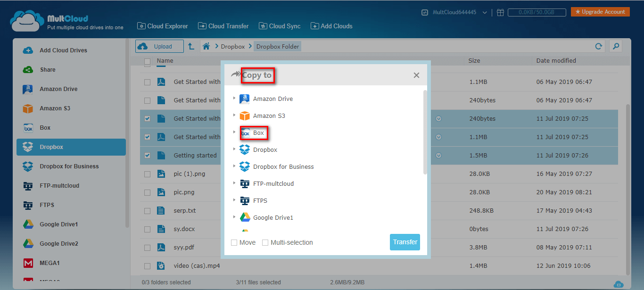Screen dimensions: 644x290
Task: Click the MultCloud cloud logo
Action: [27, 21]
